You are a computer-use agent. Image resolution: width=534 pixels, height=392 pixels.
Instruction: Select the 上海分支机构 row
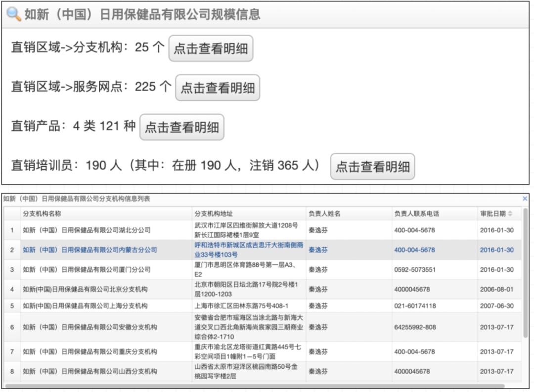click(x=262, y=305)
